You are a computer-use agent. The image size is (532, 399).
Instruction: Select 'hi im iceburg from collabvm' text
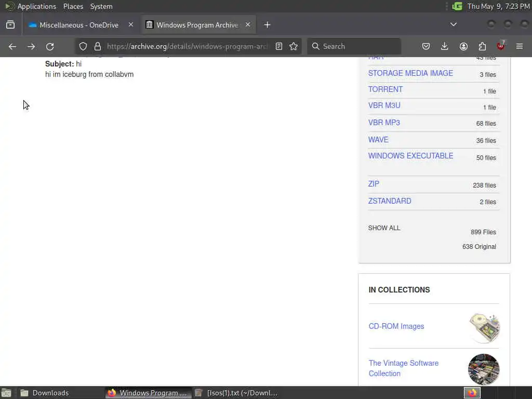(x=89, y=74)
